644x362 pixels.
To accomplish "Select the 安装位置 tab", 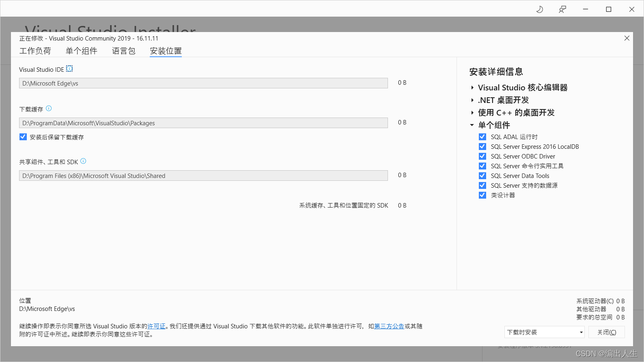I will coord(166,51).
